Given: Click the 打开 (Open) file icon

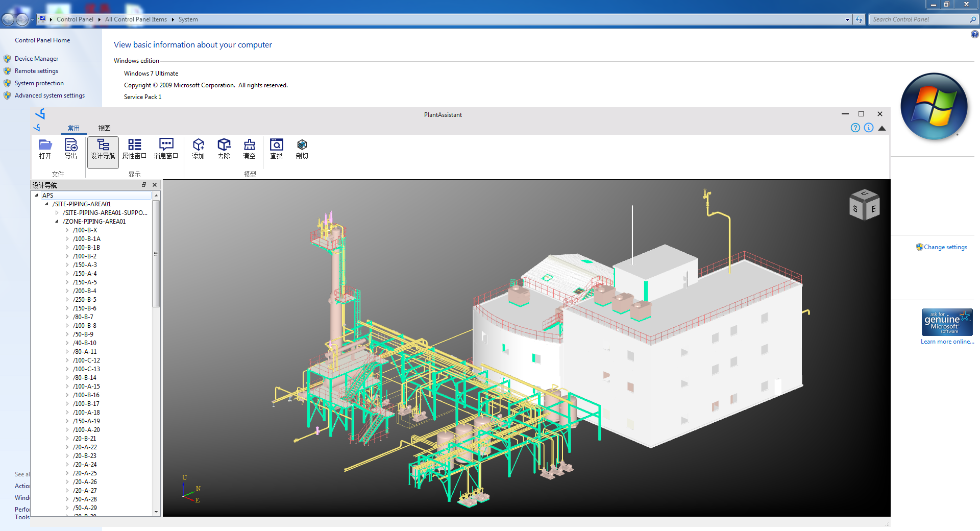Looking at the screenshot, I should pyautogui.click(x=45, y=149).
